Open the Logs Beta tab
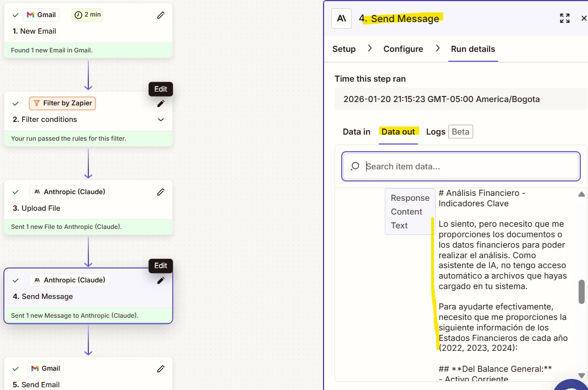Screen dimensions: 588x390 (449, 132)
